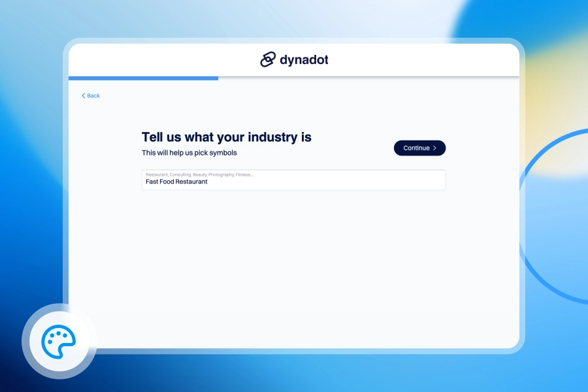Click the white header bar beside the logo

tap(425, 59)
